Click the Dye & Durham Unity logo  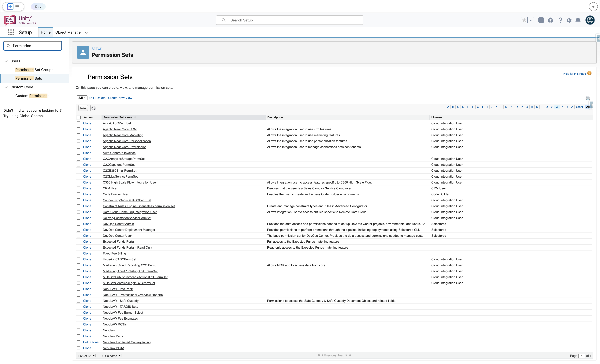(20, 20)
